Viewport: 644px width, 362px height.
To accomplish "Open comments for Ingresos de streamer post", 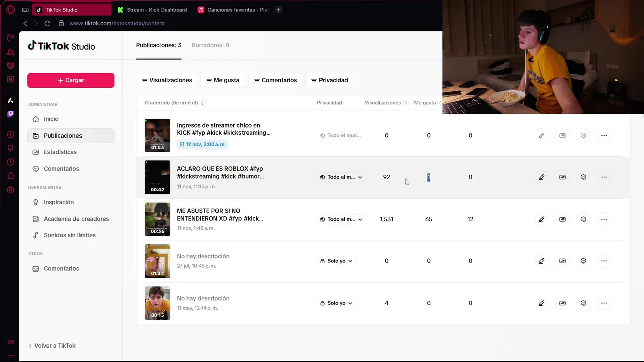I will pos(583,135).
